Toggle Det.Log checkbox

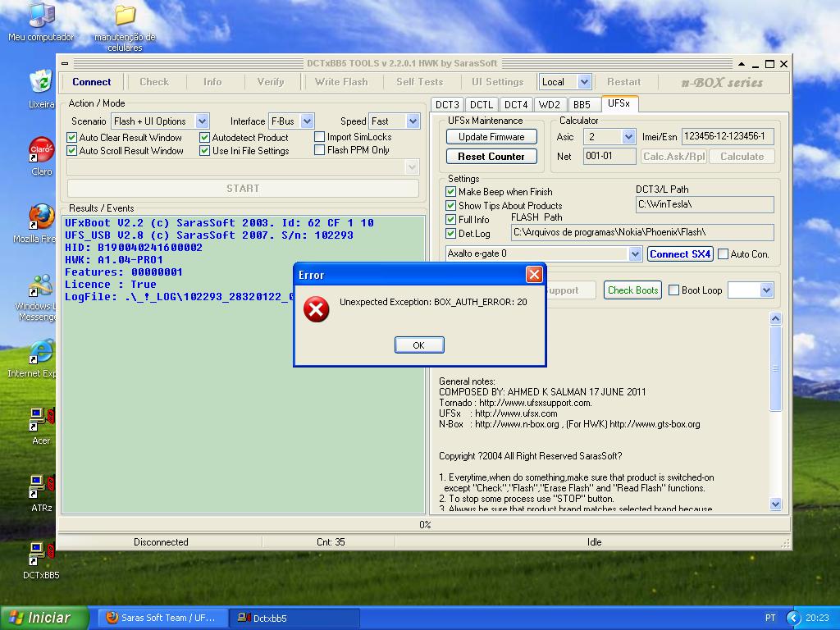451,234
